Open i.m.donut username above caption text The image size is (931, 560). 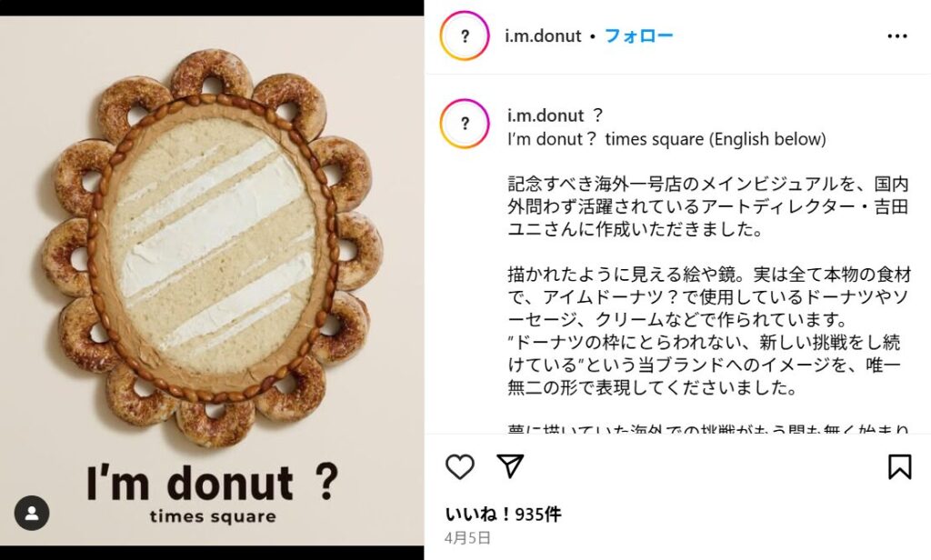pyautogui.click(x=546, y=115)
